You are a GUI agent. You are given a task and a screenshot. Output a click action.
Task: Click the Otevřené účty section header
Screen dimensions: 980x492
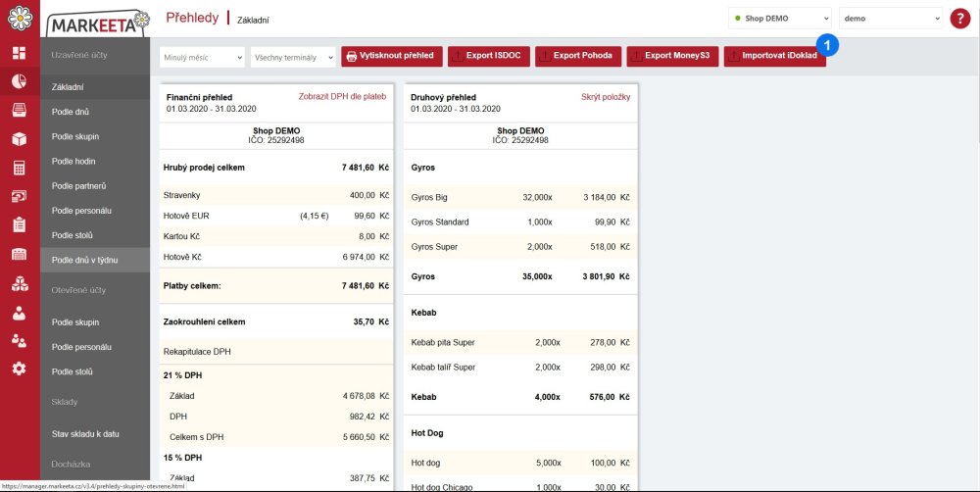(x=78, y=290)
